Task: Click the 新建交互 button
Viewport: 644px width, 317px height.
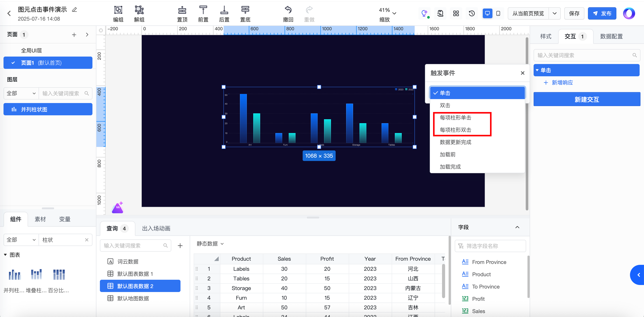Action: click(x=587, y=100)
